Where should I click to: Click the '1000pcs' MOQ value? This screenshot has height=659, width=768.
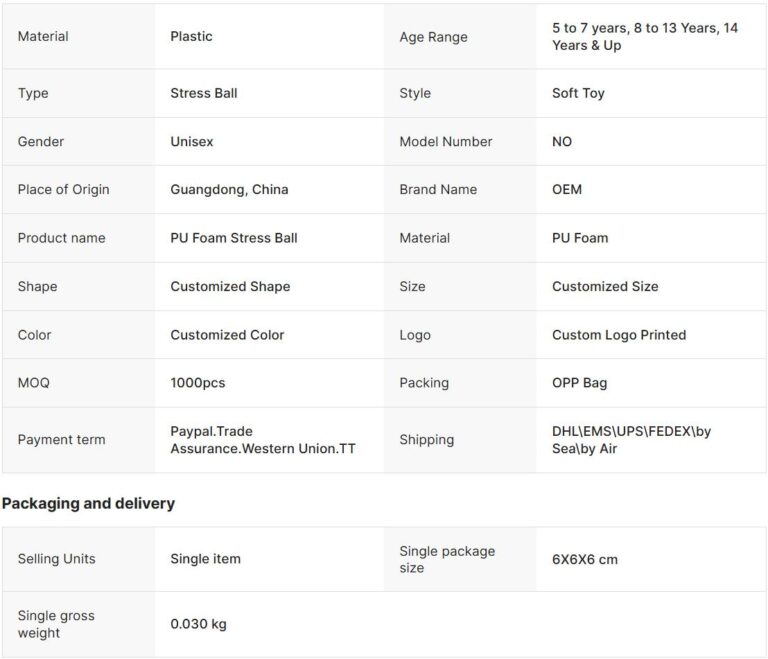tap(198, 383)
